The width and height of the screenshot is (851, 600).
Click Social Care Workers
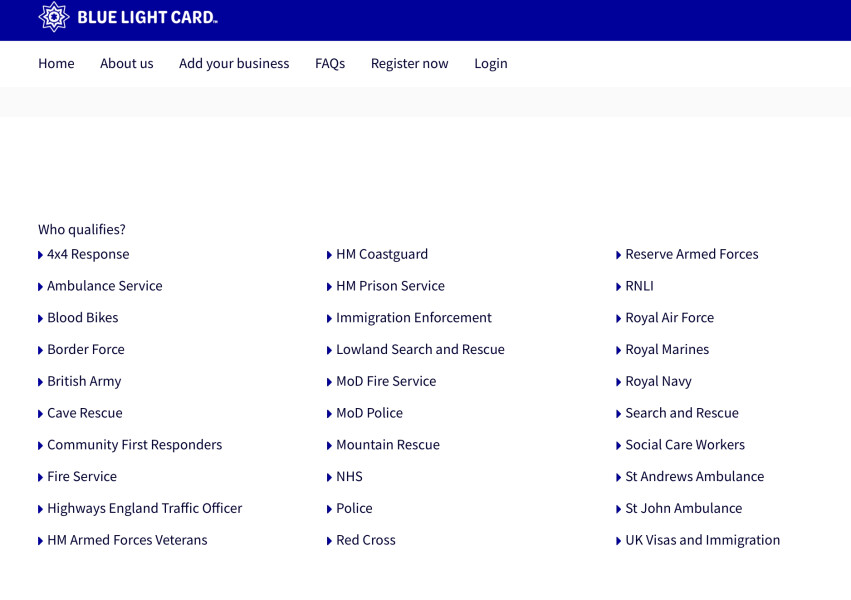pyautogui.click(x=685, y=445)
